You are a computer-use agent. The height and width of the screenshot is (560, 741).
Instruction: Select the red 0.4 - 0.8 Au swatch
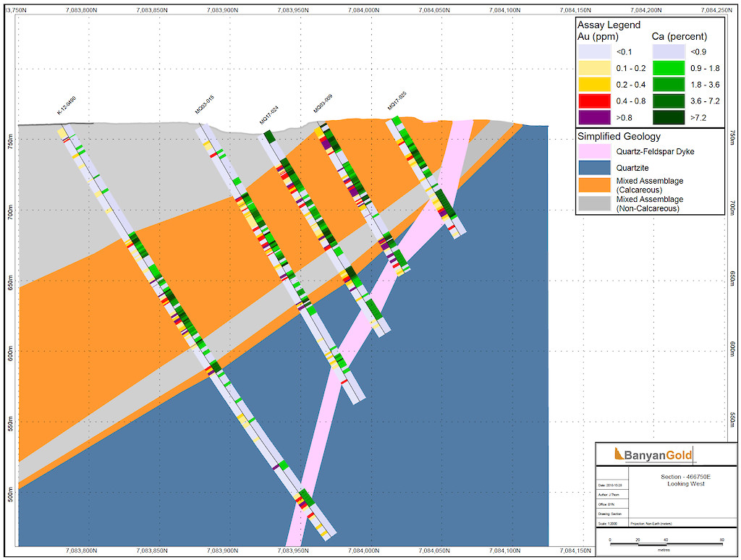point(594,101)
